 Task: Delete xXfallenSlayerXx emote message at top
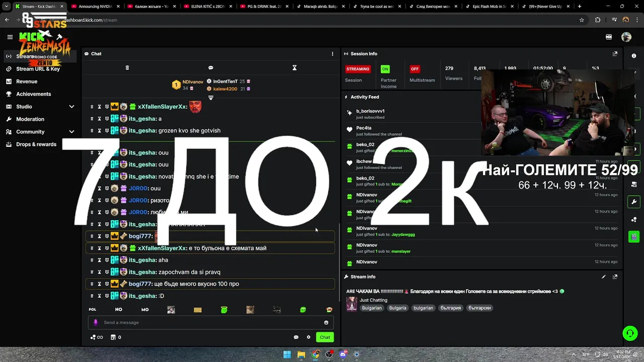92,107
